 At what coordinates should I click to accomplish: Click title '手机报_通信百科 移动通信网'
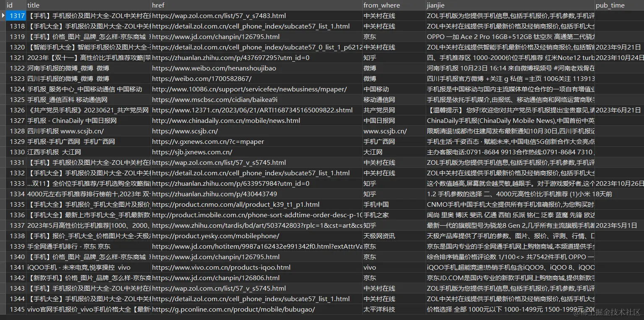point(68,100)
